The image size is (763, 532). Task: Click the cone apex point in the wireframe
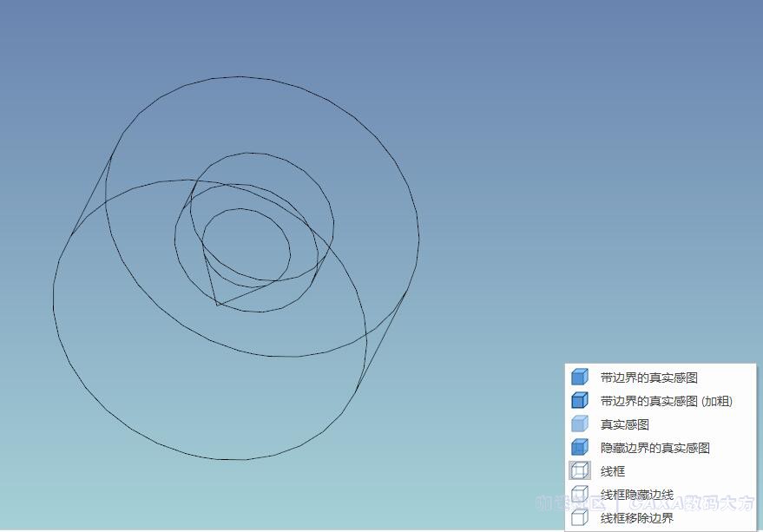coord(217,305)
